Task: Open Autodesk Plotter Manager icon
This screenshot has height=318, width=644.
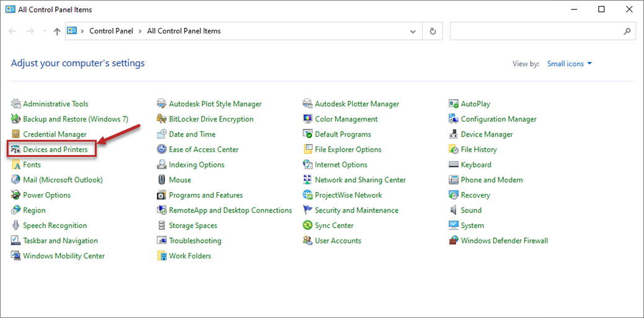Action: tap(307, 104)
